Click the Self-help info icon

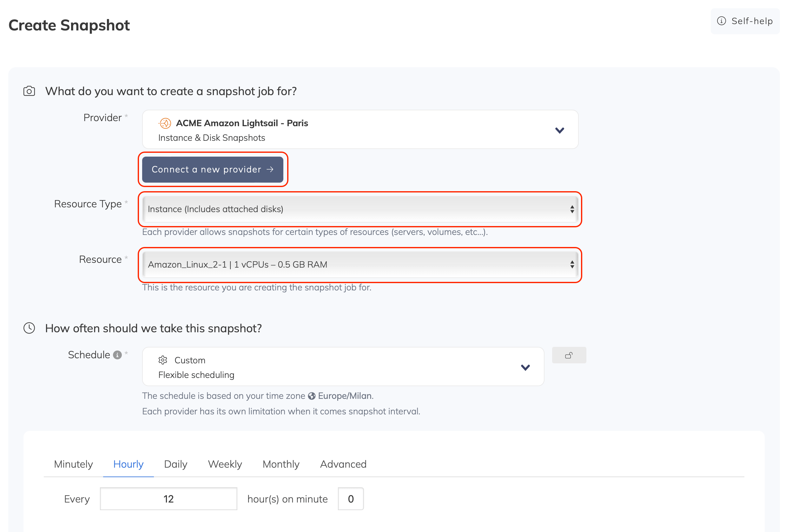click(x=721, y=21)
